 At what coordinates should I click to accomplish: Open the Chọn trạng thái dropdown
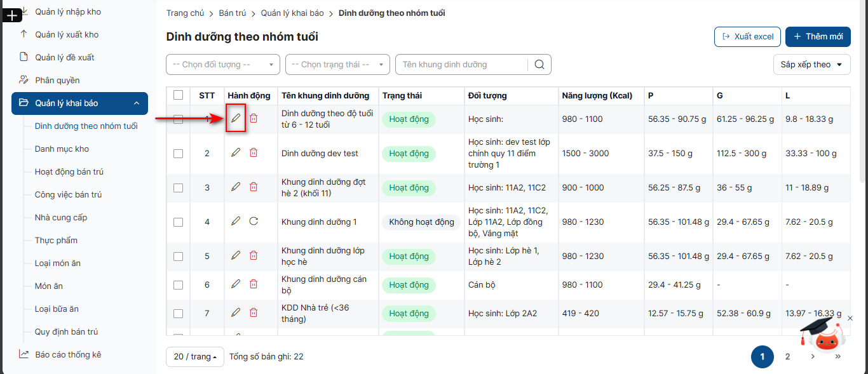[x=337, y=64]
